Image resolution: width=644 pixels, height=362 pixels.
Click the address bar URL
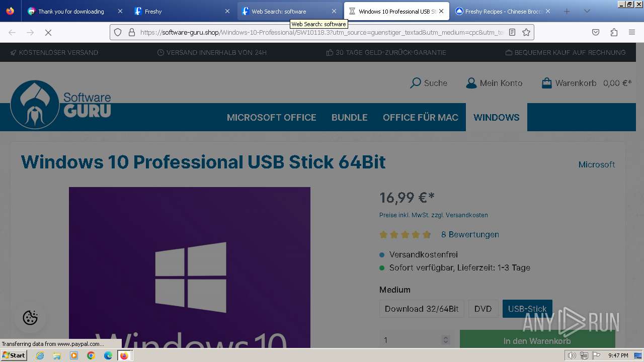point(322,32)
